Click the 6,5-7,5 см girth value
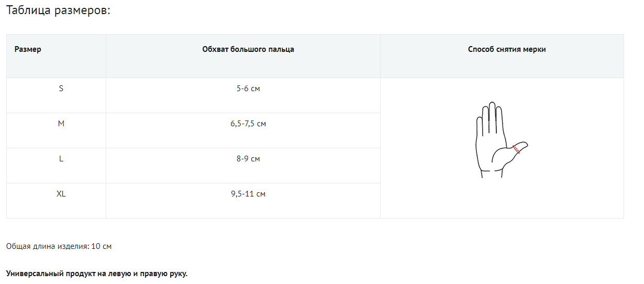 click(248, 124)
